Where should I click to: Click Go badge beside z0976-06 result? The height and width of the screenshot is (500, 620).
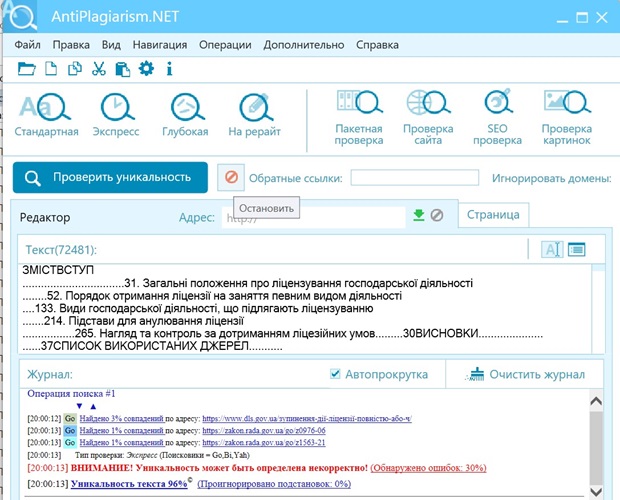pos(70,430)
